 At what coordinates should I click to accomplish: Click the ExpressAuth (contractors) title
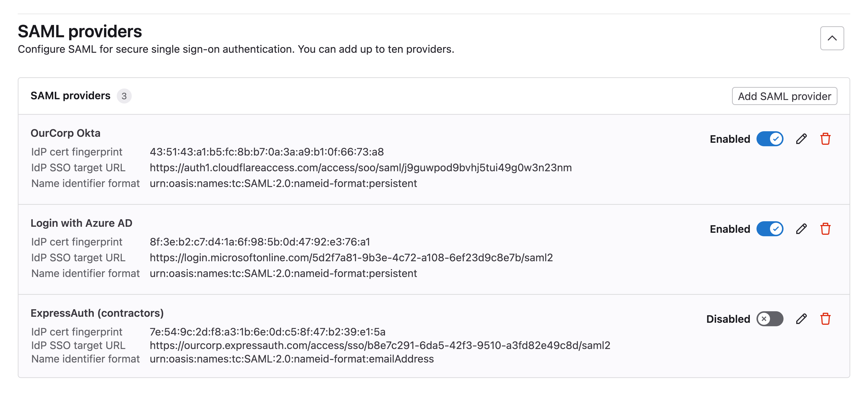[97, 313]
